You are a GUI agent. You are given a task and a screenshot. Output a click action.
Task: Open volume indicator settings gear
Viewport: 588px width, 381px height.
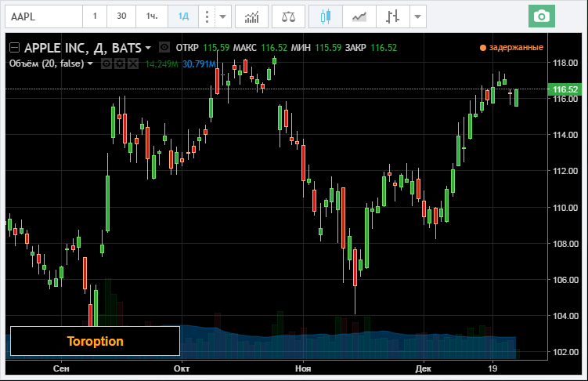(x=120, y=63)
